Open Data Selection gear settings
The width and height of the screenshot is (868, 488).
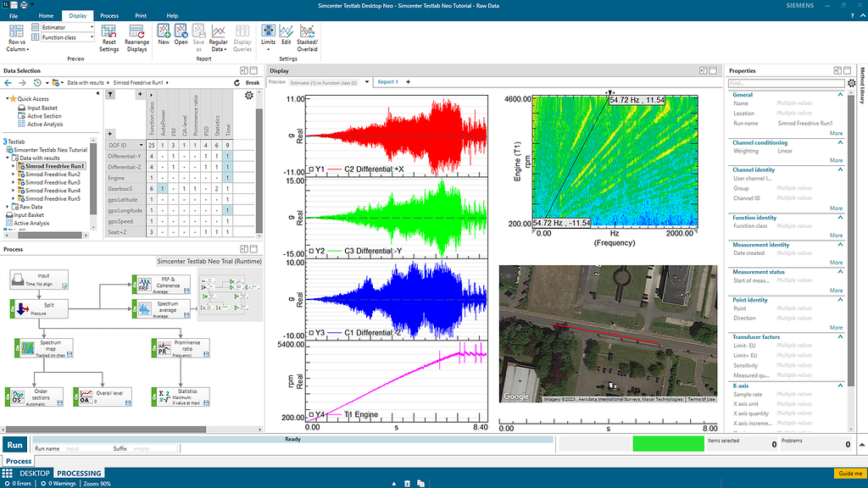[x=248, y=96]
